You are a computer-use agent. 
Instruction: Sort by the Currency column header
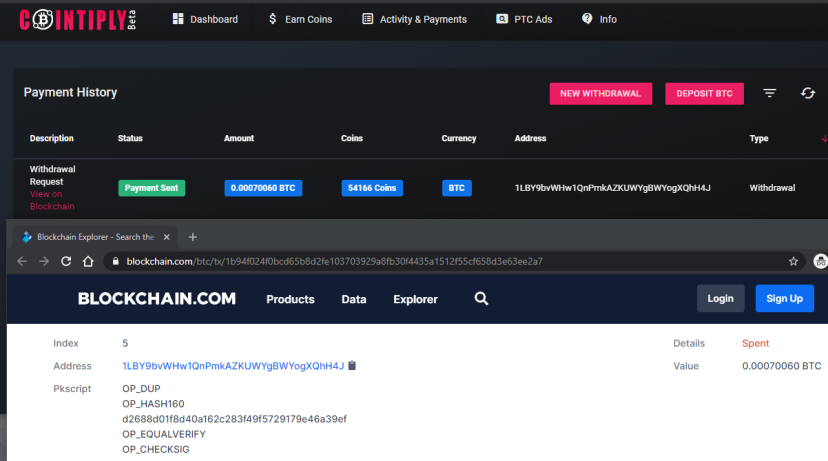459,138
